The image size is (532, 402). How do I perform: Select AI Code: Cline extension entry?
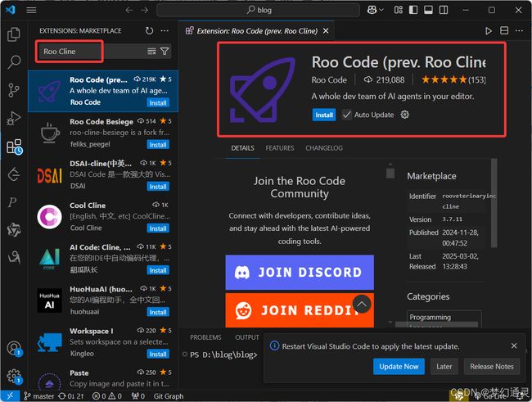click(x=103, y=259)
